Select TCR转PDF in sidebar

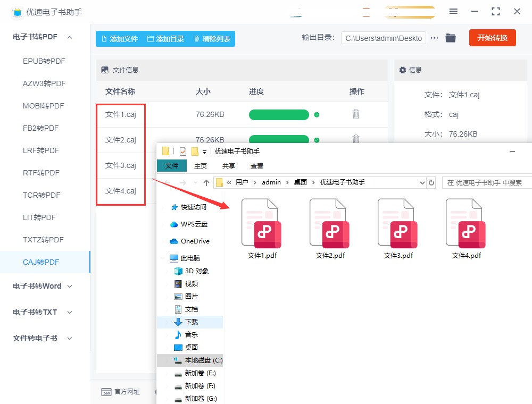point(41,195)
